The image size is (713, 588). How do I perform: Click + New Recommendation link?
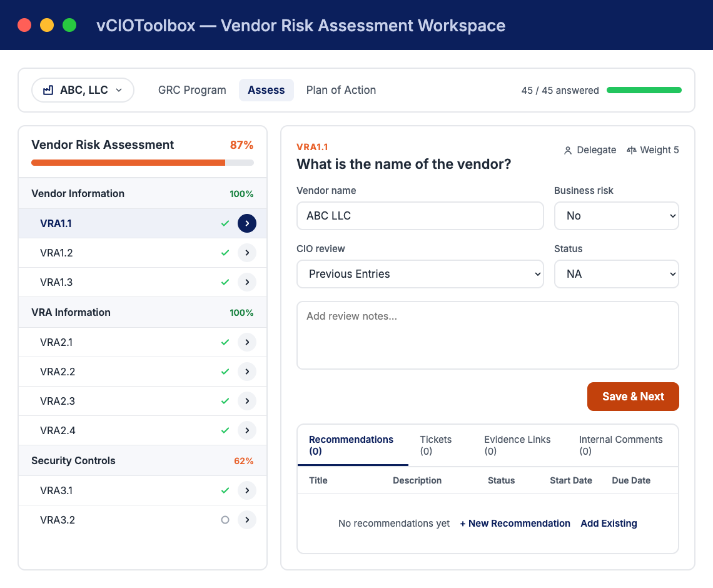tap(515, 524)
